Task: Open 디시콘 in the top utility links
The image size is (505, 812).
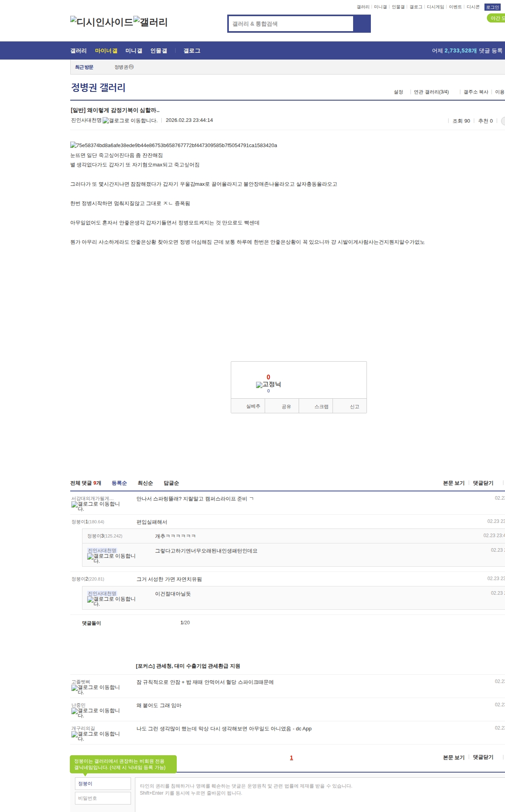Action: pos(473,7)
